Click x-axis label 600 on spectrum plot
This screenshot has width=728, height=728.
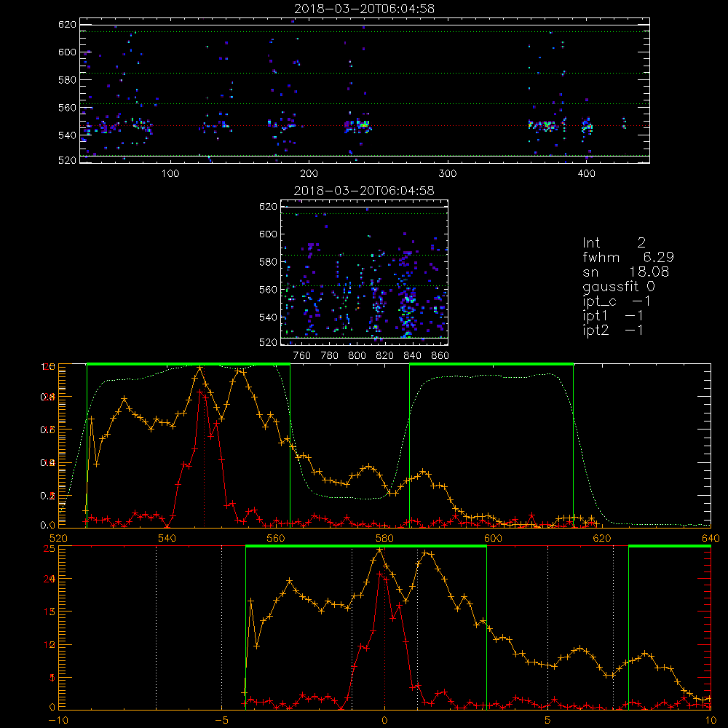493,538
